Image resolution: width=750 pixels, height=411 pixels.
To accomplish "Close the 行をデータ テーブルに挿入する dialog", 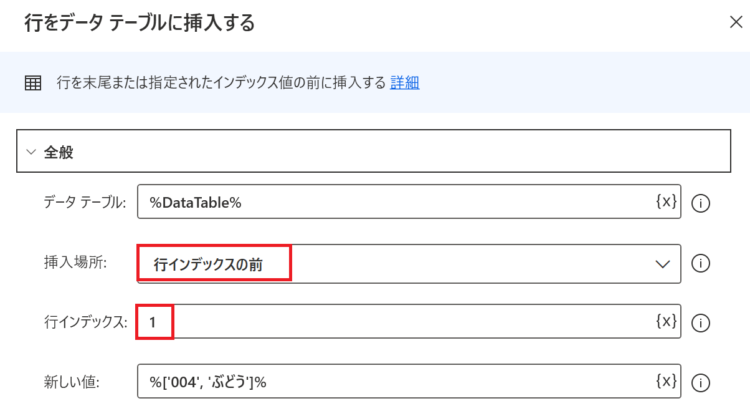I will click(x=736, y=22).
